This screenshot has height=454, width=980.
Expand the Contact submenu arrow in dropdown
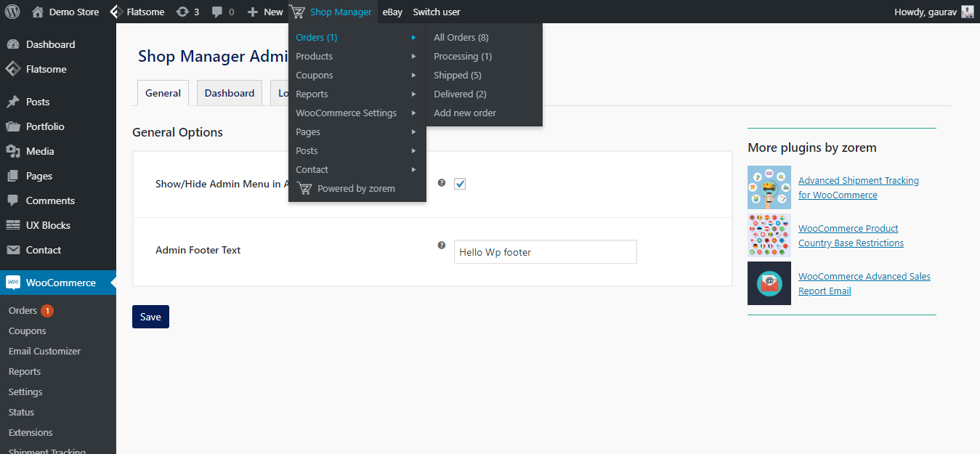point(413,169)
